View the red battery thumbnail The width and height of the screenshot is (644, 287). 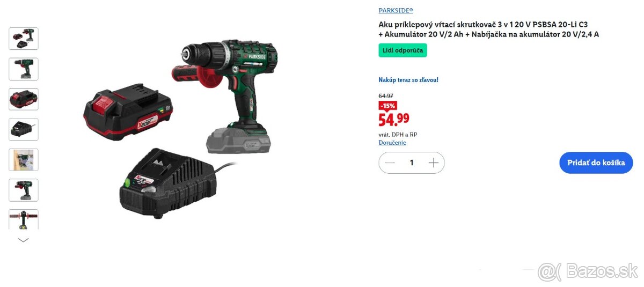click(x=24, y=99)
